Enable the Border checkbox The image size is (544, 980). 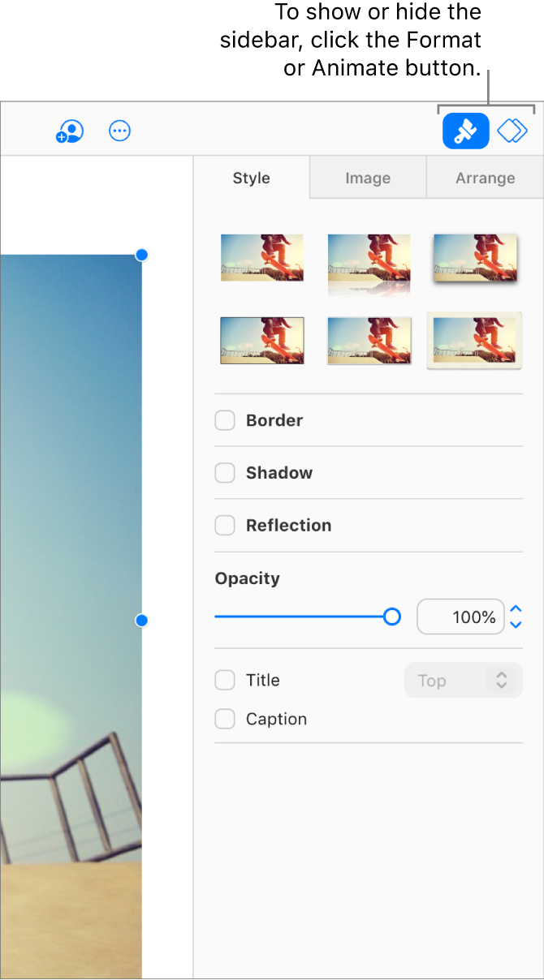[224, 420]
